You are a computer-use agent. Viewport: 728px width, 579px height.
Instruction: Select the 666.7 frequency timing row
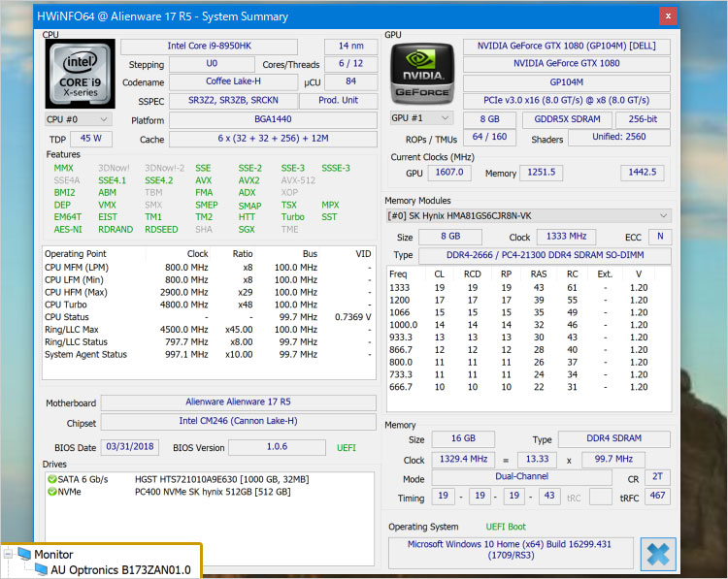(529, 387)
